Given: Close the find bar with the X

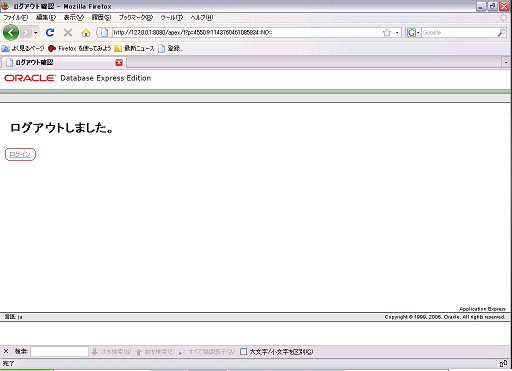Looking at the screenshot, I should (6, 351).
